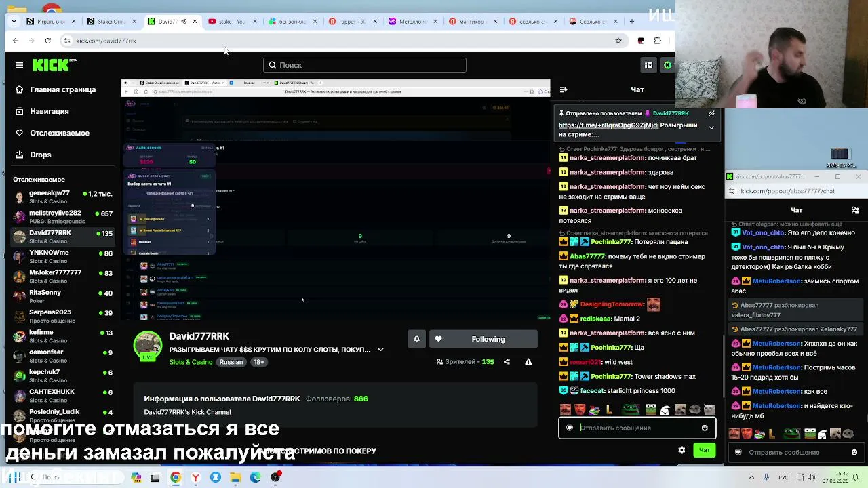This screenshot has width=868, height=488.
Task: Click the David777RRK stream video player
Action: [x=336, y=200]
